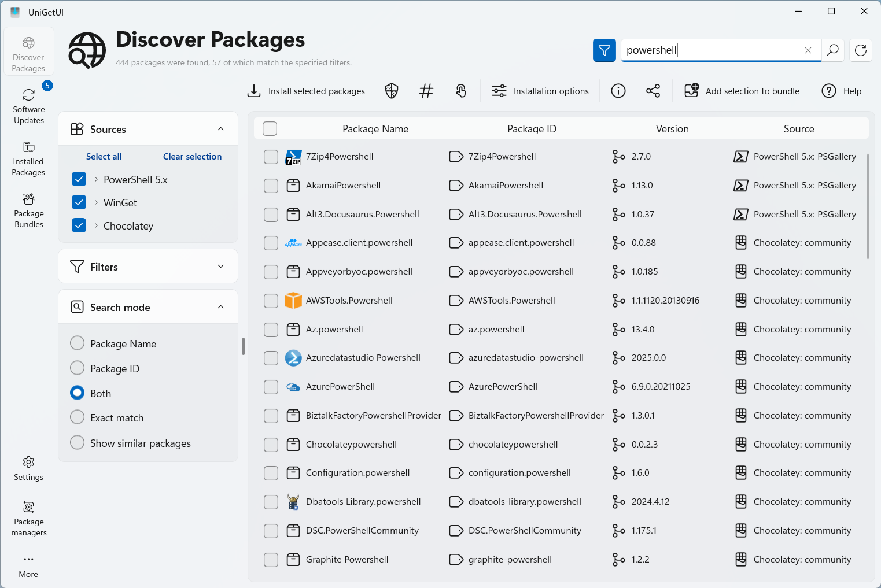Click the skip hash check # icon
The image size is (881, 588).
coord(426,91)
